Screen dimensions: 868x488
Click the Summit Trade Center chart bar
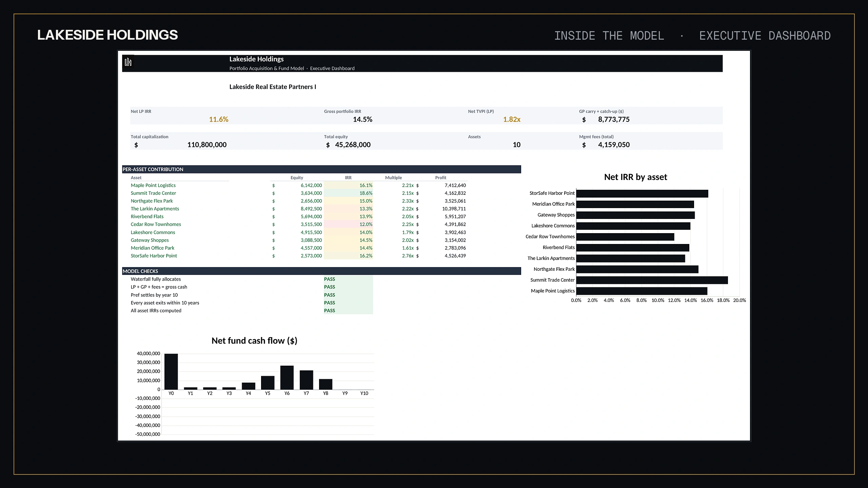(652, 280)
